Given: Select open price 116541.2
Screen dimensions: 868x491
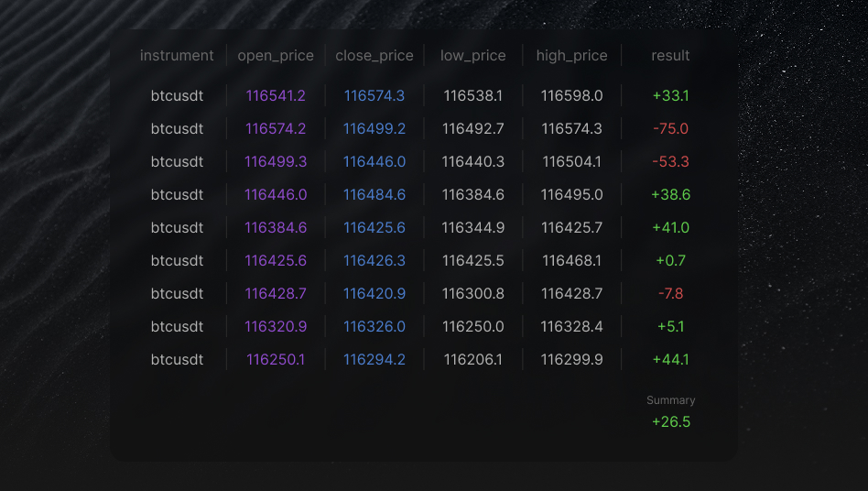Looking at the screenshot, I should 276,96.
